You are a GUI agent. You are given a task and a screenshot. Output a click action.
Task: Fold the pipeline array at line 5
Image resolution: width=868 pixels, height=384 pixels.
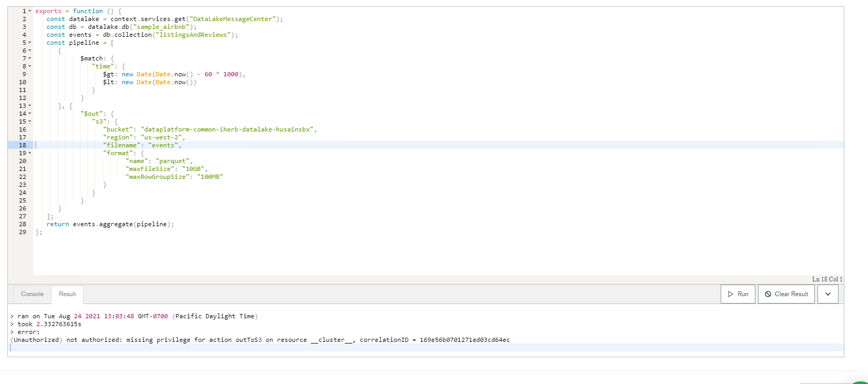point(30,43)
